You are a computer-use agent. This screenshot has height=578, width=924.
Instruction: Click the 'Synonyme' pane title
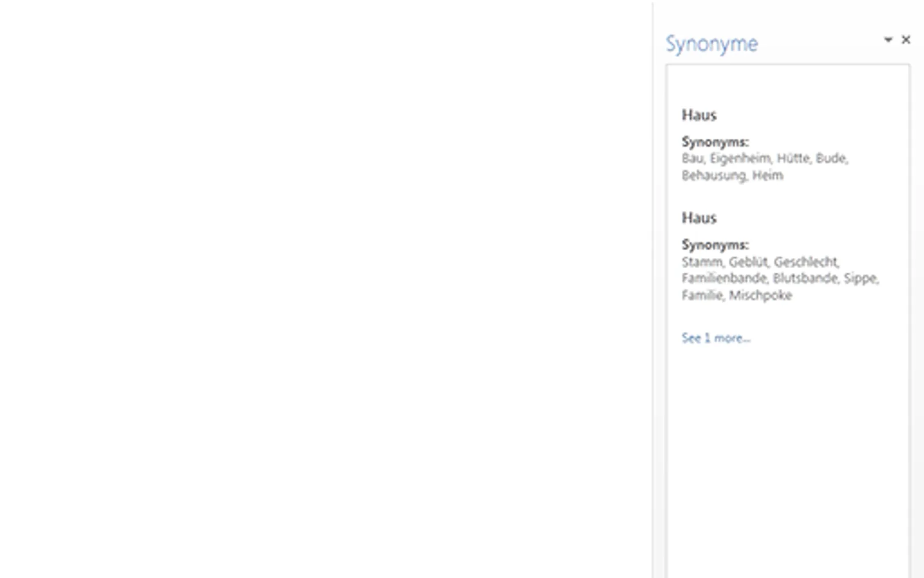coord(711,44)
